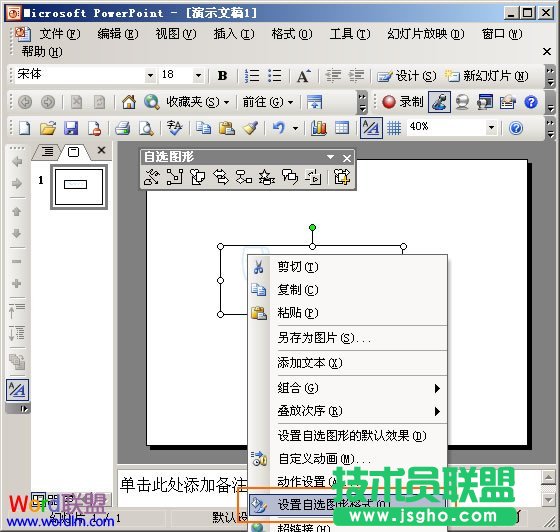Expand the Undo history dropdown arrow
This screenshot has width=560, height=532.
coord(295,128)
